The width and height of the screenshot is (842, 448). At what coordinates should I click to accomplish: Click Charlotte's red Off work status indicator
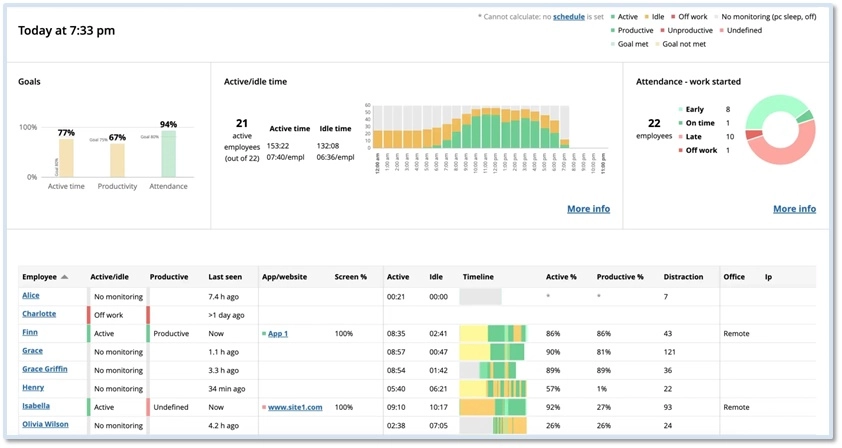pyautogui.click(x=89, y=314)
